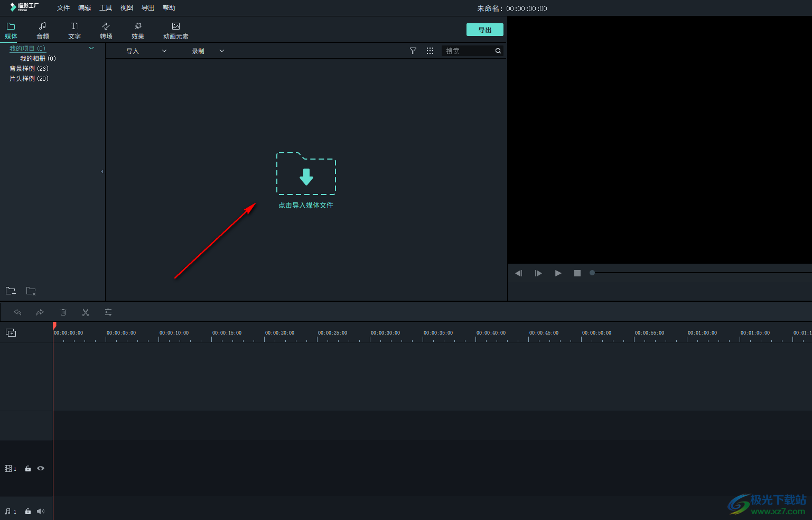812x520 pixels.
Task: Click the redo arrow in timeline toolbar
Action: point(40,312)
